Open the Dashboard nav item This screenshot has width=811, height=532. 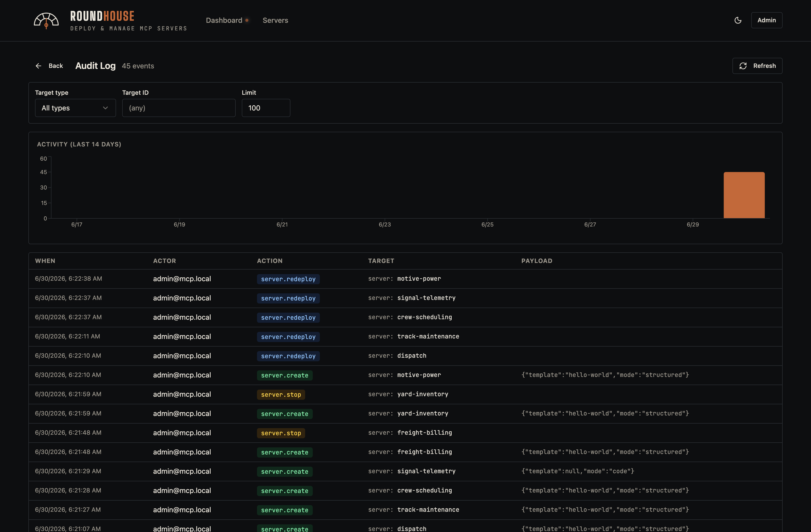pyautogui.click(x=224, y=21)
